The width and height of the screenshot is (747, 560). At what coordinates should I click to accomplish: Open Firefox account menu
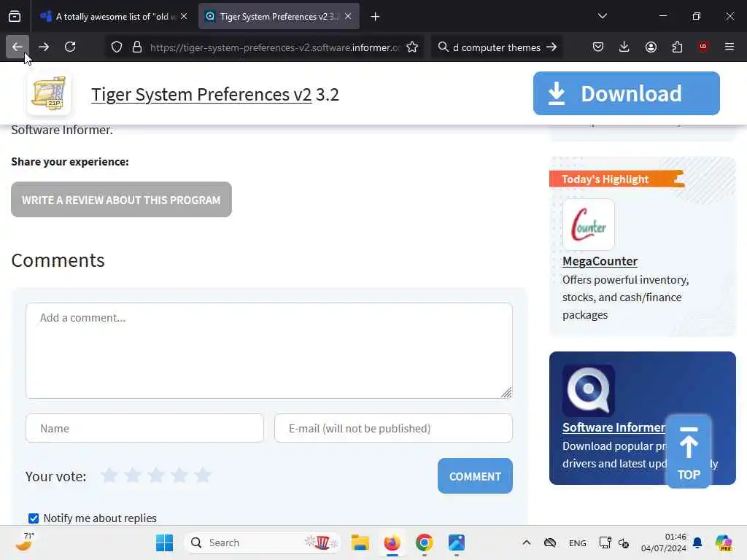click(651, 47)
